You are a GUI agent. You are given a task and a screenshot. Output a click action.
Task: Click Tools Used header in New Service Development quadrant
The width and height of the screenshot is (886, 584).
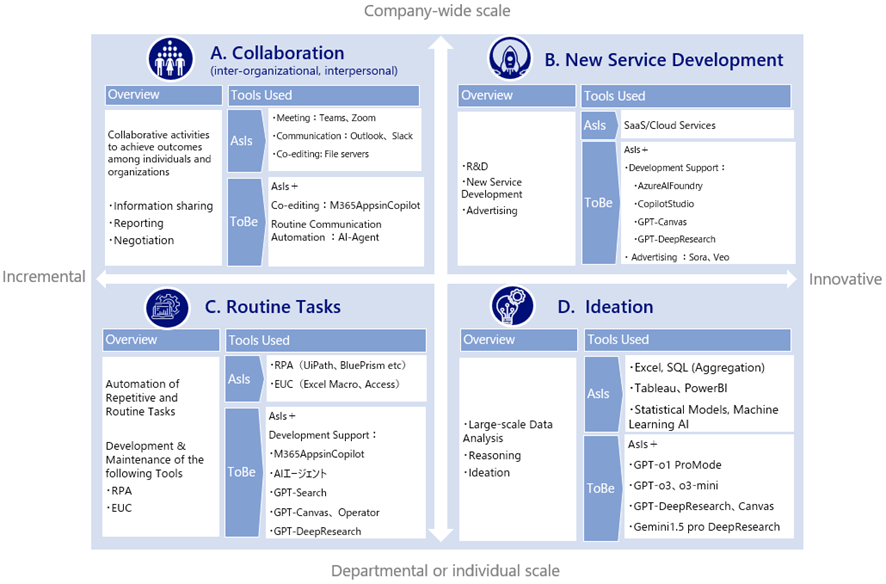pyautogui.click(x=686, y=96)
